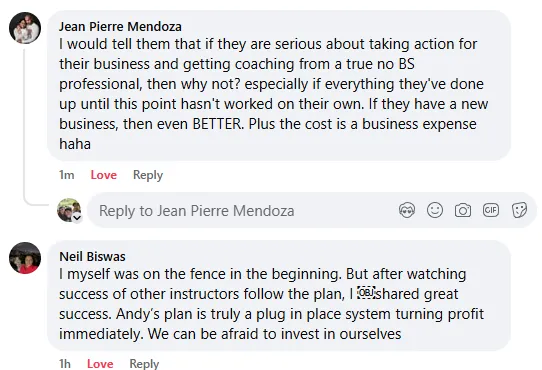Screen dimensions: 542x370
Task: Click Neil Biswas's comment text bubble
Action: point(279,296)
